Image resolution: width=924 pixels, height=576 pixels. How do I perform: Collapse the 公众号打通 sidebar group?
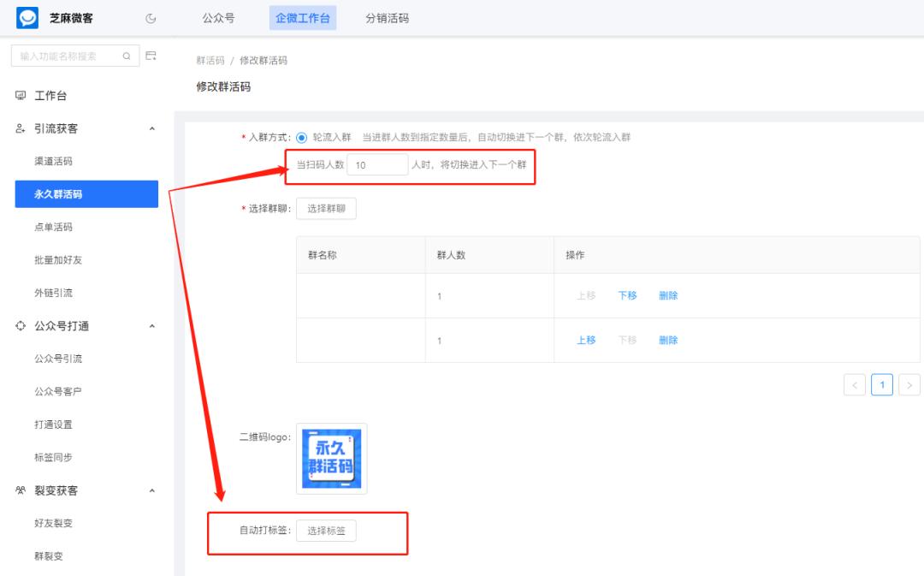click(x=152, y=326)
